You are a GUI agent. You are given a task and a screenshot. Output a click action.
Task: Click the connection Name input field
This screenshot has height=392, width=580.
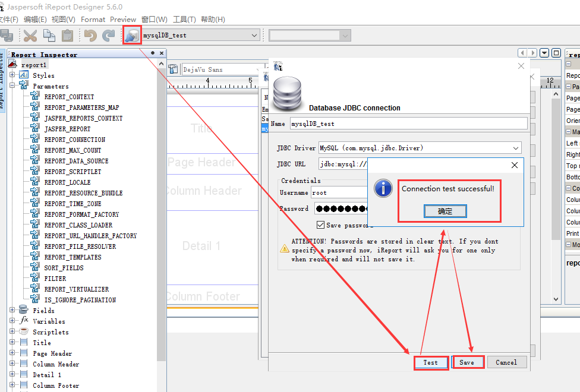(409, 124)
